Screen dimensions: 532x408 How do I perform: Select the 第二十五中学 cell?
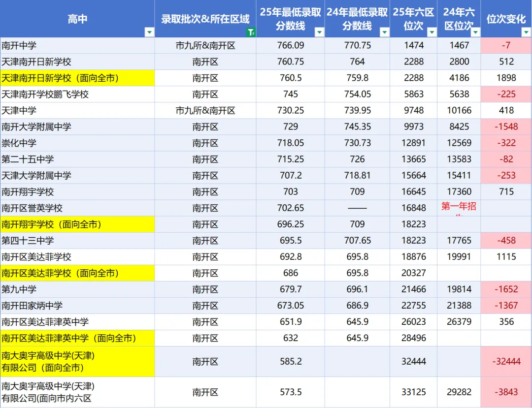click(77, 159)
